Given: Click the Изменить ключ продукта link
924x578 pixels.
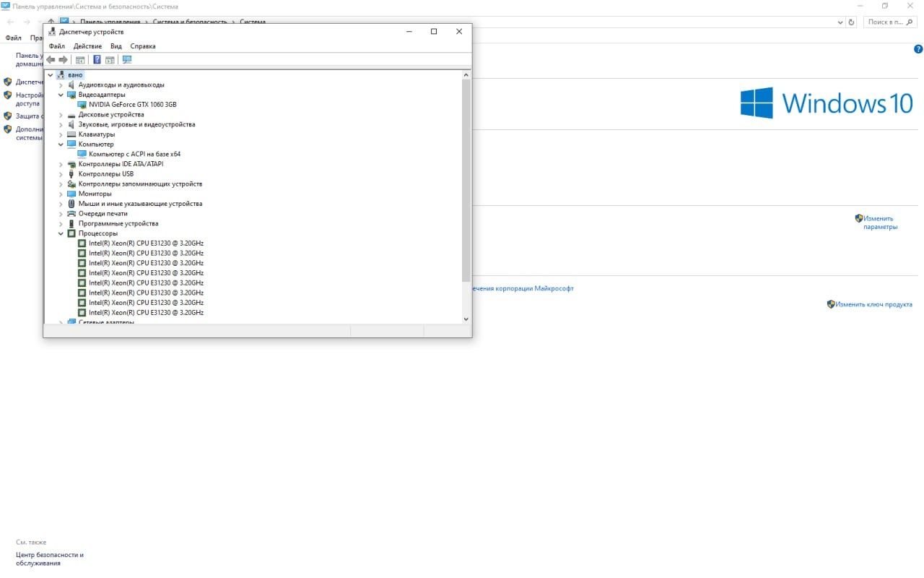Looking at the screenshot, I should pyautogui.click(x=873, y=304).
